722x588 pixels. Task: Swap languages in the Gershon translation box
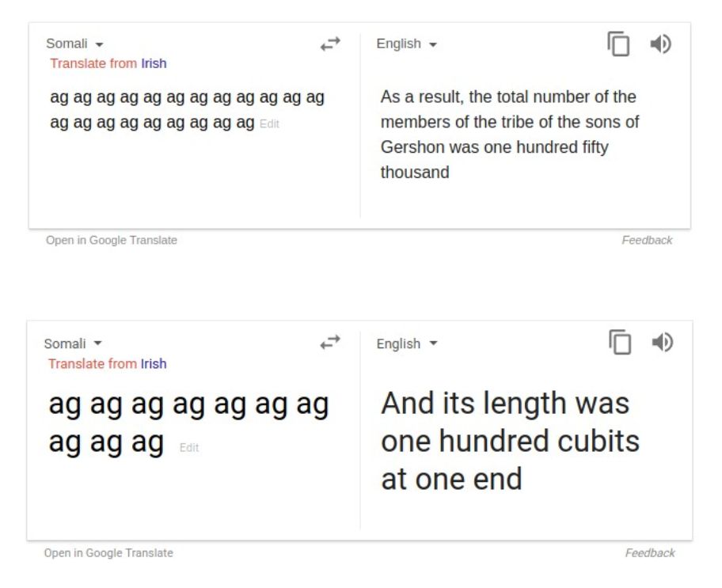pos(330,45)
